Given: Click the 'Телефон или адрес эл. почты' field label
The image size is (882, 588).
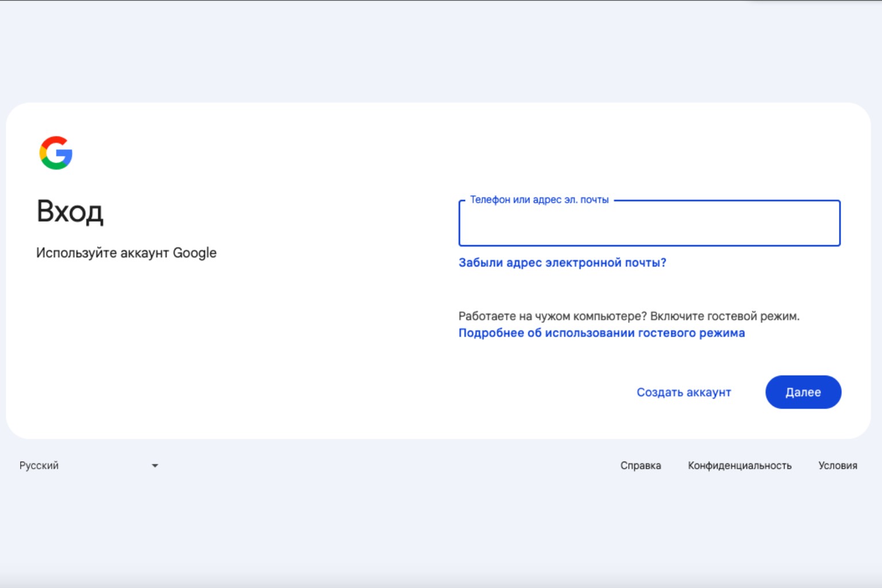Looking at the screenshot, I should tap(539, 200).
